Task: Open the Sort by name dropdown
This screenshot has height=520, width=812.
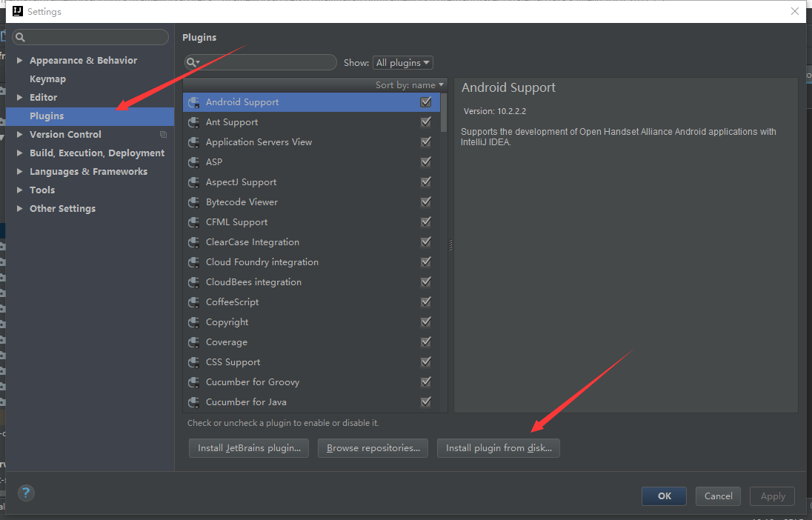Action: click(x=410, y=85)
